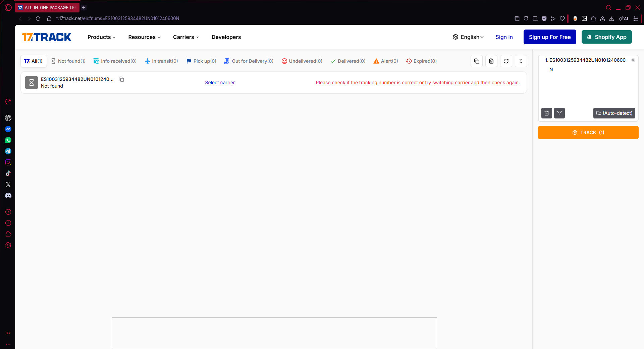Viewport: 644px width, 349px height.
Task: Click the filter numbers icon
Action: point(559,113)
